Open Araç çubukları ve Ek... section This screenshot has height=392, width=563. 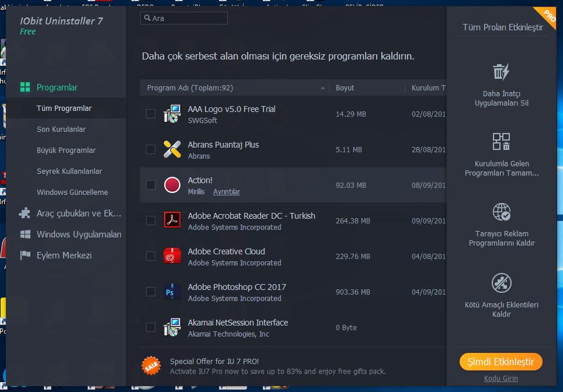coord(79,213)
